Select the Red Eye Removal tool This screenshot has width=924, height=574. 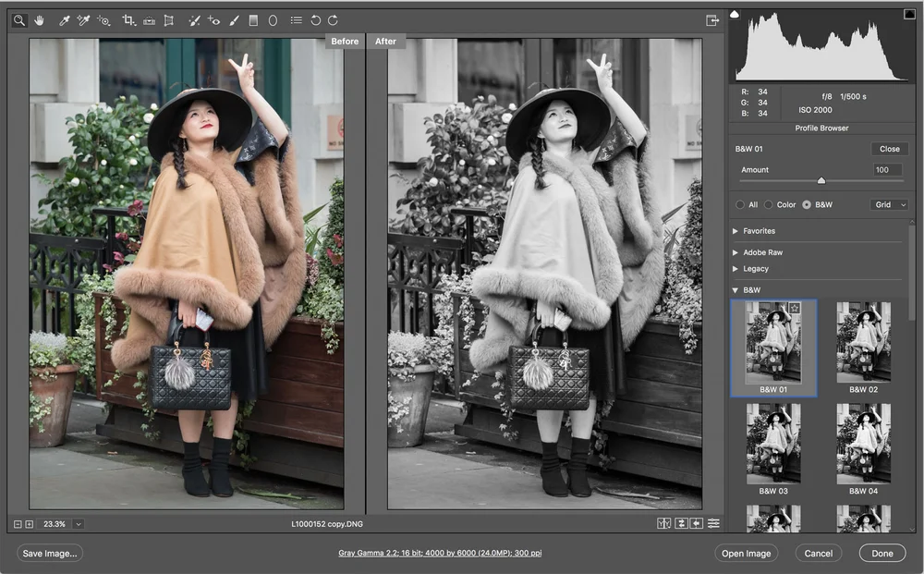(213, 19)
